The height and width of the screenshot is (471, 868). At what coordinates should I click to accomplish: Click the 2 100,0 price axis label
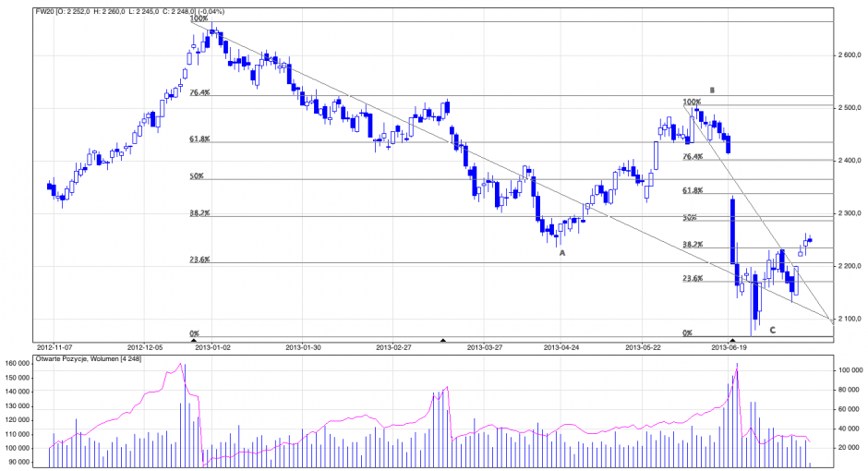(x=849, y=320)
